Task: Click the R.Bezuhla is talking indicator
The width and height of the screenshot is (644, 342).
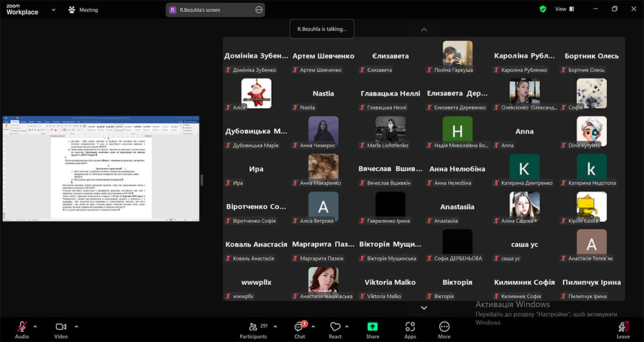Action: tap(322, 29)
